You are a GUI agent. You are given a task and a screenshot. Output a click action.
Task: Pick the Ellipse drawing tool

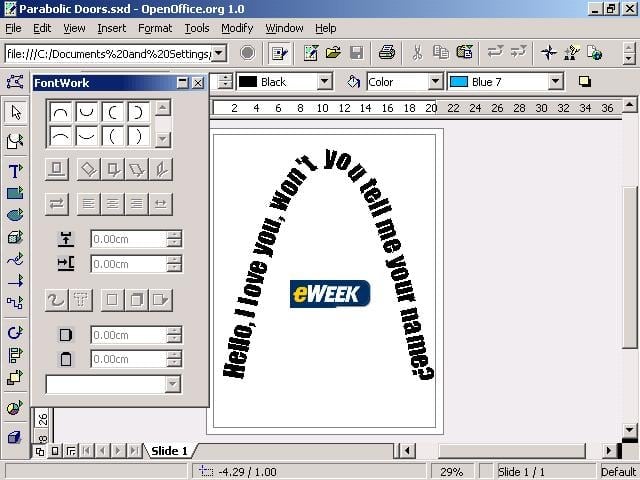[16, 215]
